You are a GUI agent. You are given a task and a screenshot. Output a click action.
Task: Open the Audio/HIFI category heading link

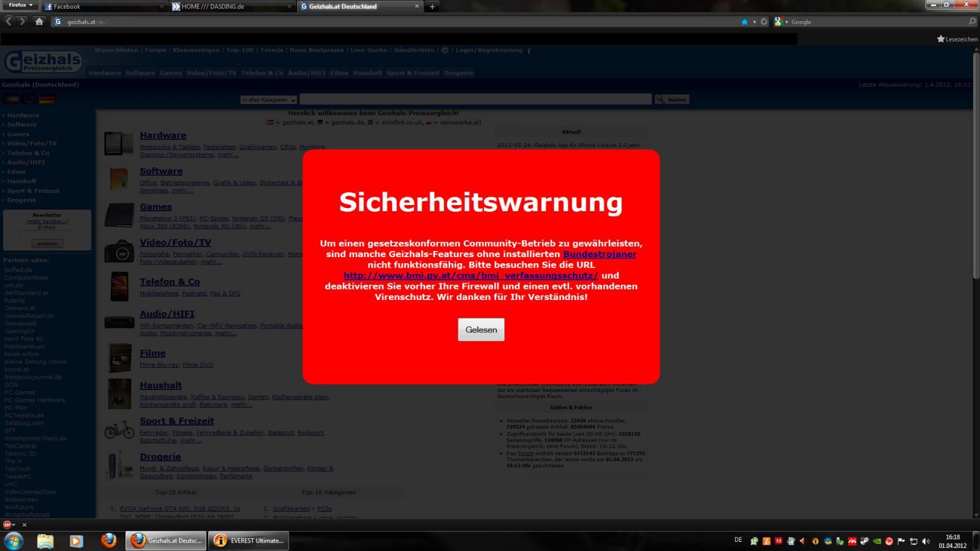(167, 313)
